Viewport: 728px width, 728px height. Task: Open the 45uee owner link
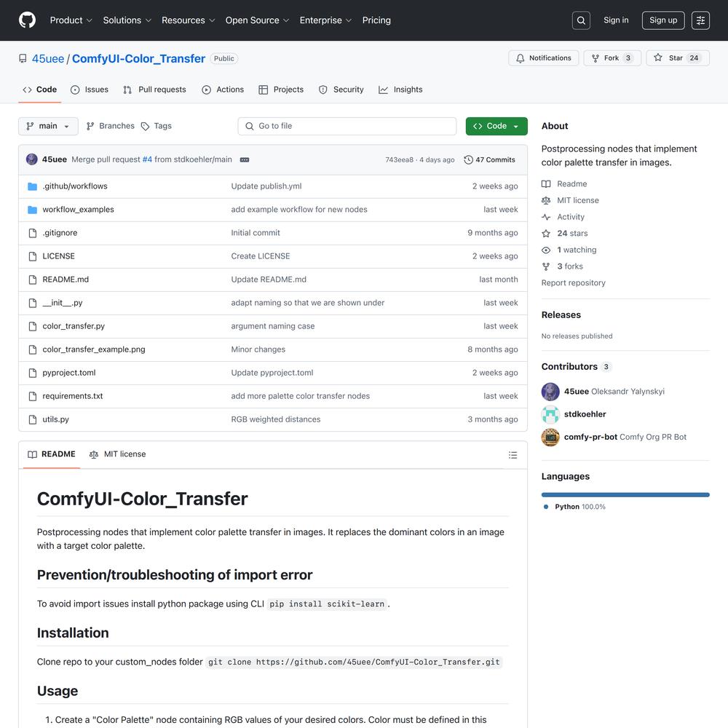tap(48, 58)
